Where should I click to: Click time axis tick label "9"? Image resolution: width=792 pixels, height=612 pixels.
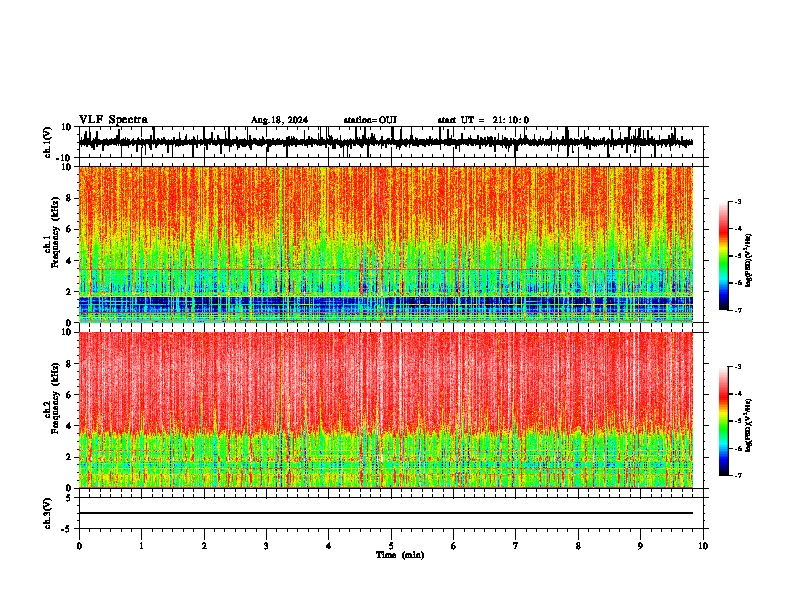[640, 546]
